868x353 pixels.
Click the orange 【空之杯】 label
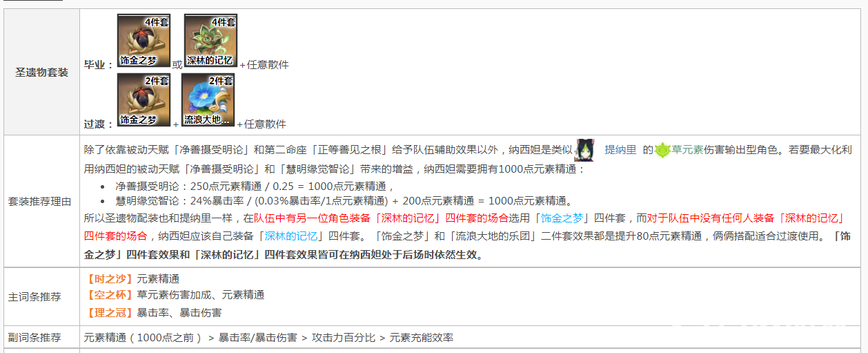coord(108,295)
